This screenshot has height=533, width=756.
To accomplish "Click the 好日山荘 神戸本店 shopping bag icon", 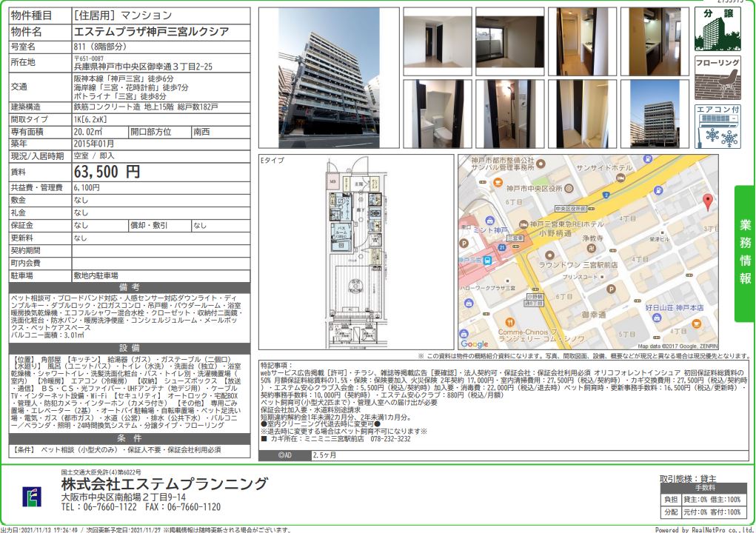I will coord(656,317).
